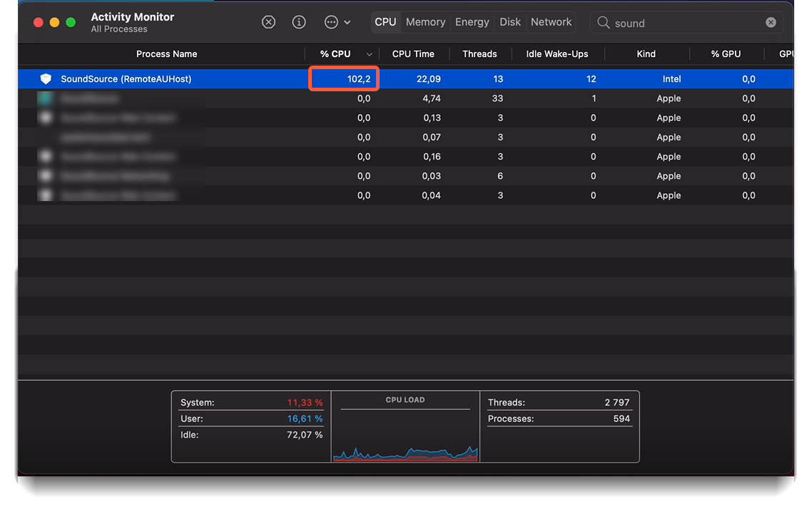Click the 33 threads value
Screen dimensions: 812x512
(497, 98)
